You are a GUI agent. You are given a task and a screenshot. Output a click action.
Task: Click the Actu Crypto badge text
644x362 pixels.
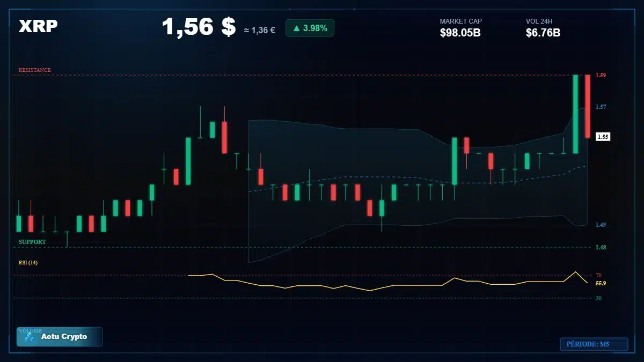(64, 337)
